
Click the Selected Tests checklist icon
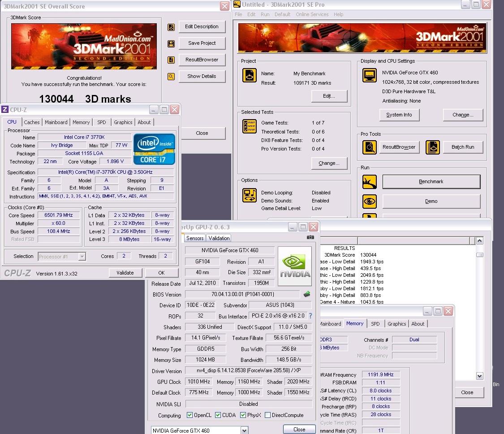tap(250, 126)
